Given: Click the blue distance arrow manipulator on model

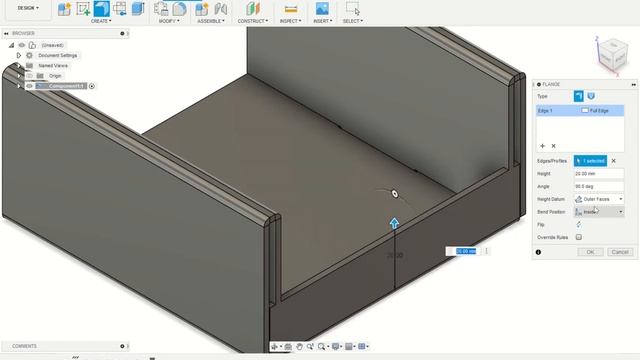Looking at the screenshot, I should [x=394, y=223].
